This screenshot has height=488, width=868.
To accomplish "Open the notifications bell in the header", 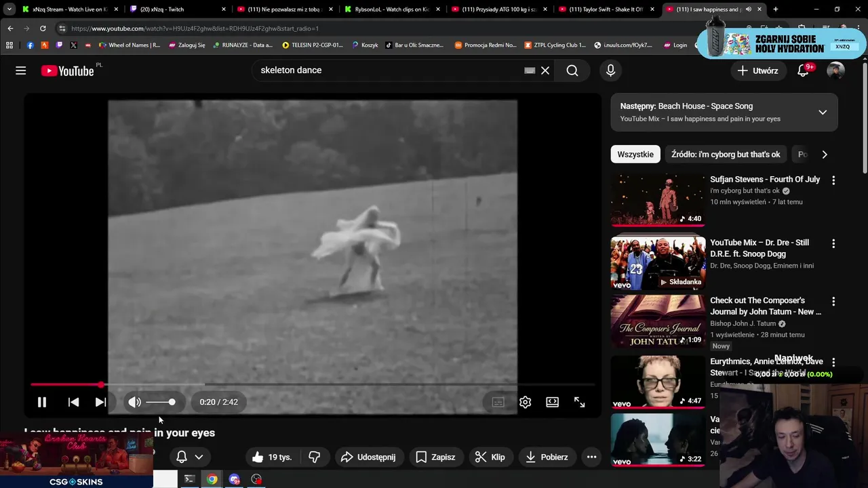I will (x=804, y=70).
